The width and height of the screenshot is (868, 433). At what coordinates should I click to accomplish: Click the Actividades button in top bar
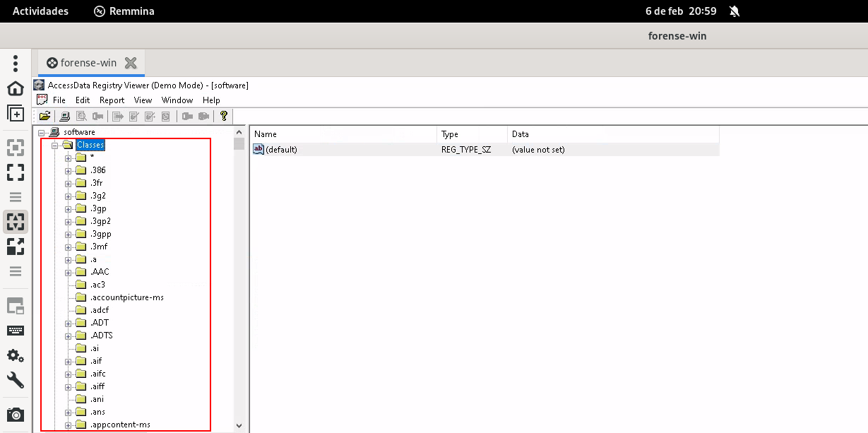pyautogui.click(x=41, y=11)
